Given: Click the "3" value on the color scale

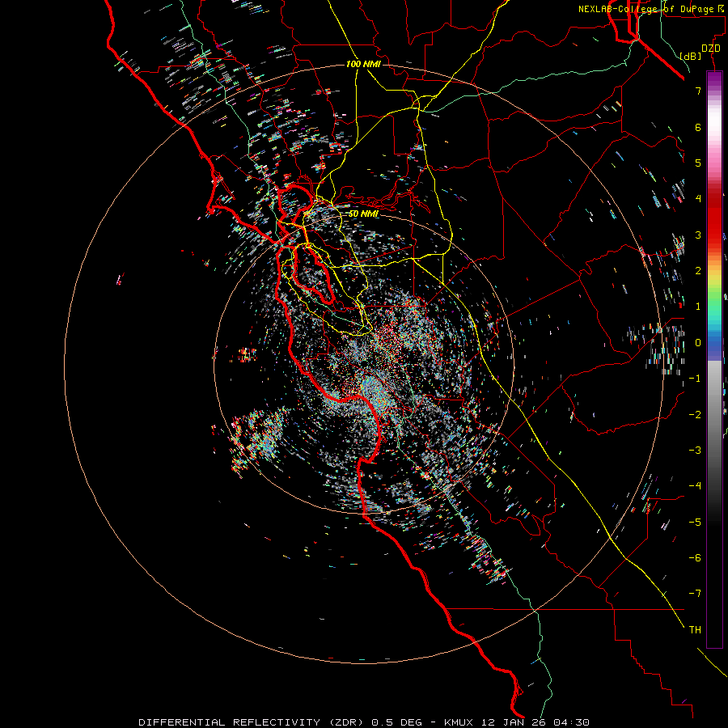Looking at the screenshot, I should click(x=698, y=235).
